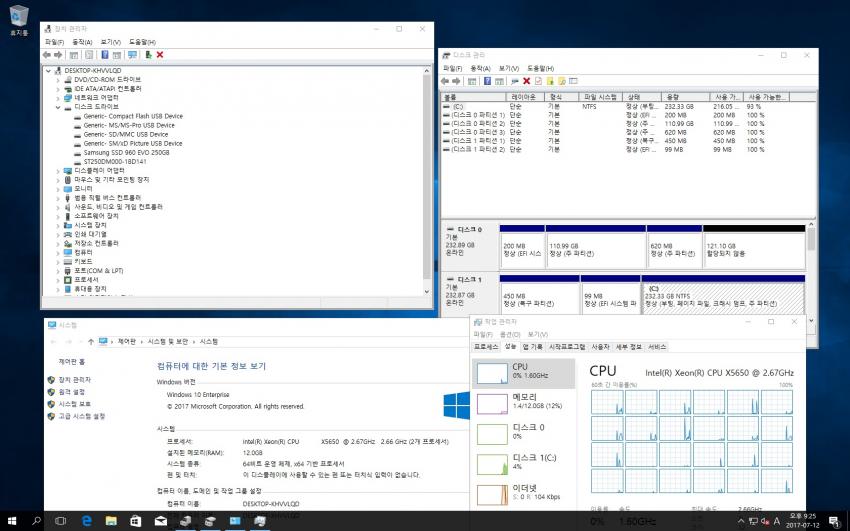
Task: Click Disk Management connect icon left of red X
Action: [514, 81]
